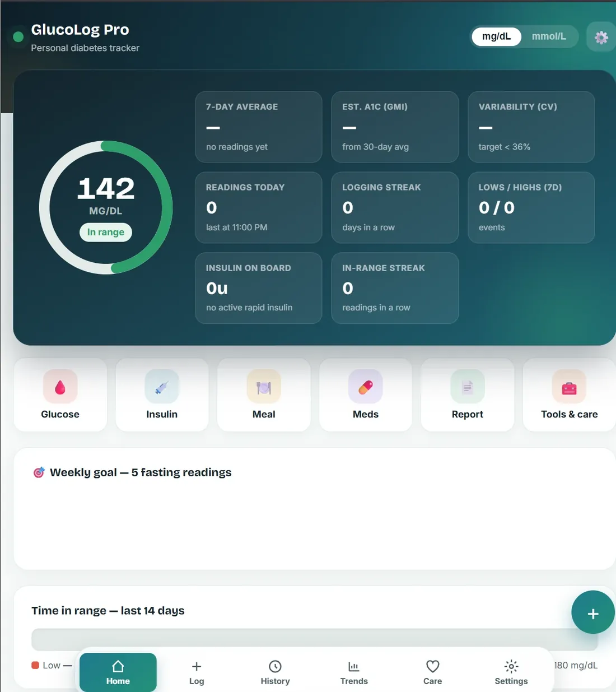
Task: Click the Insulin quick action label
Action: 162,414
